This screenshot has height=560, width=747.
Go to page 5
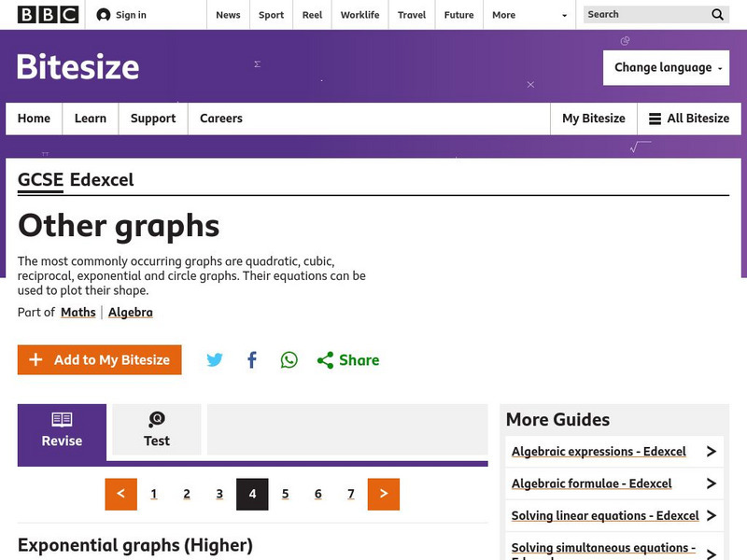(286, 494)
